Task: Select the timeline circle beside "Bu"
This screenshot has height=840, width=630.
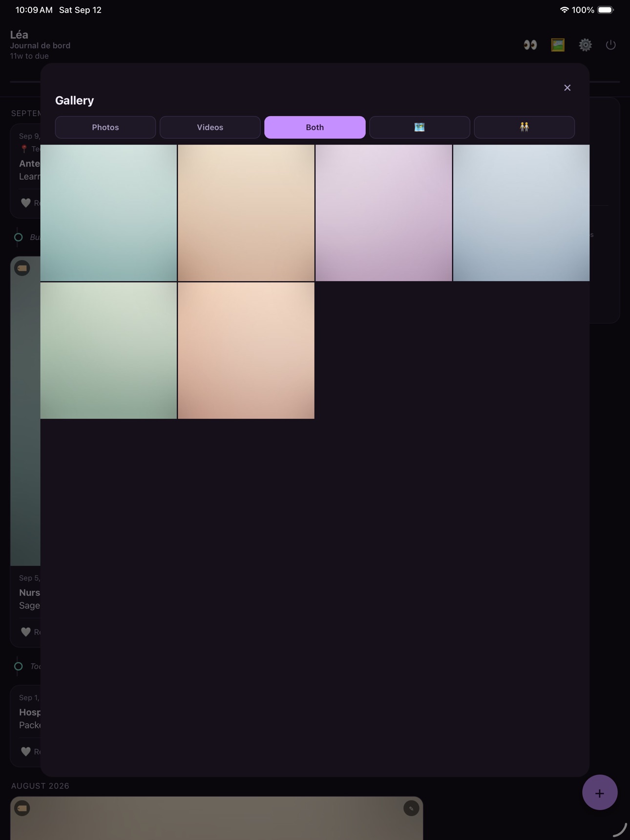Action: (19, 237)
